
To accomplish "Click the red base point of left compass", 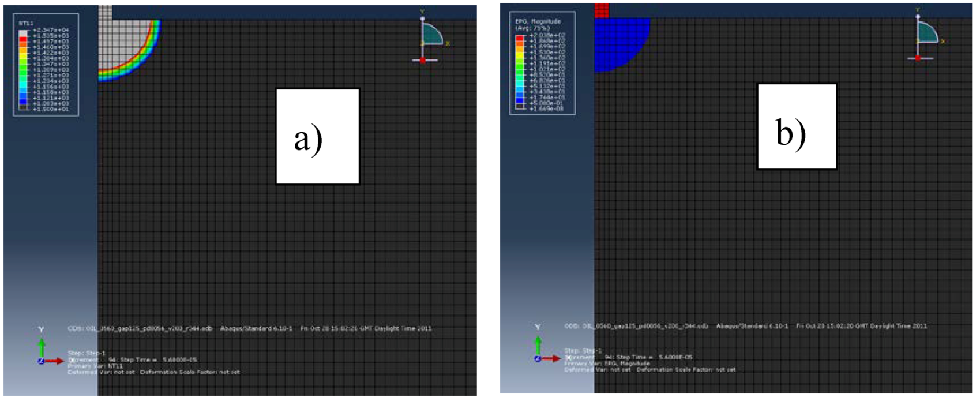I will click(423, 60).
